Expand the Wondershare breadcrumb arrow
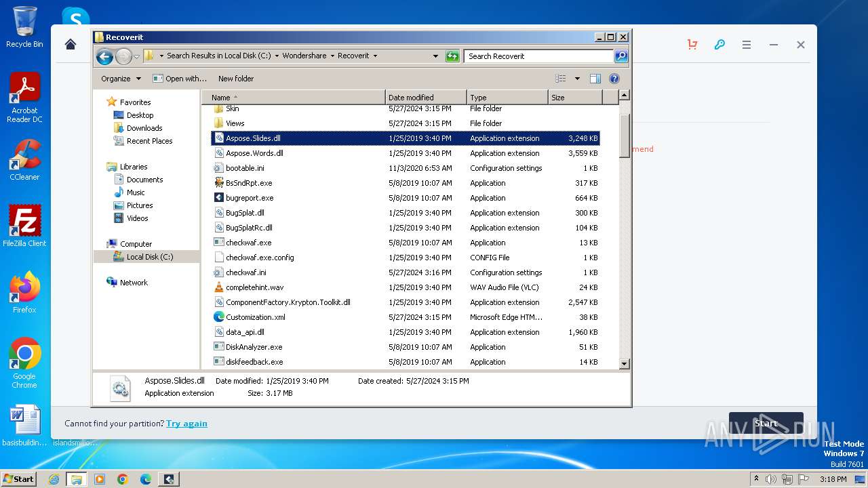 coord(332,56)
